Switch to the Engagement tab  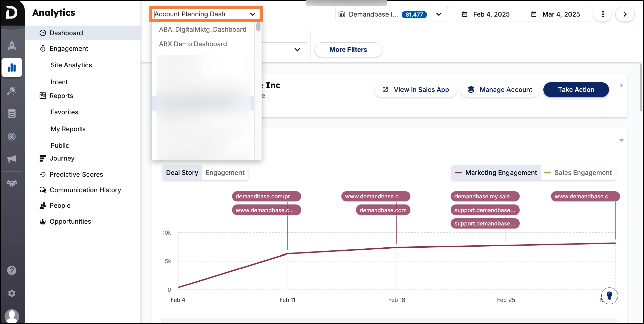click(x=225, y=173)
